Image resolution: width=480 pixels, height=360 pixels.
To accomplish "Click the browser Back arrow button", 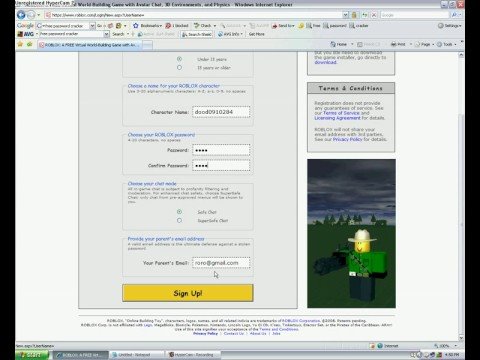I will (x=21, y=15).
